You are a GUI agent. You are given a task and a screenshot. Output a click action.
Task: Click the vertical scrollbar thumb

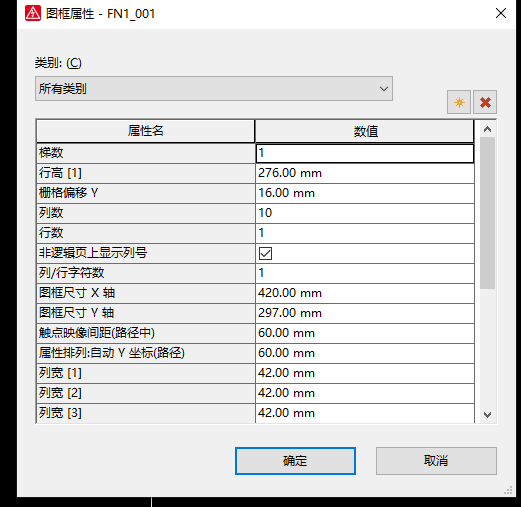[x=487, y=213]
